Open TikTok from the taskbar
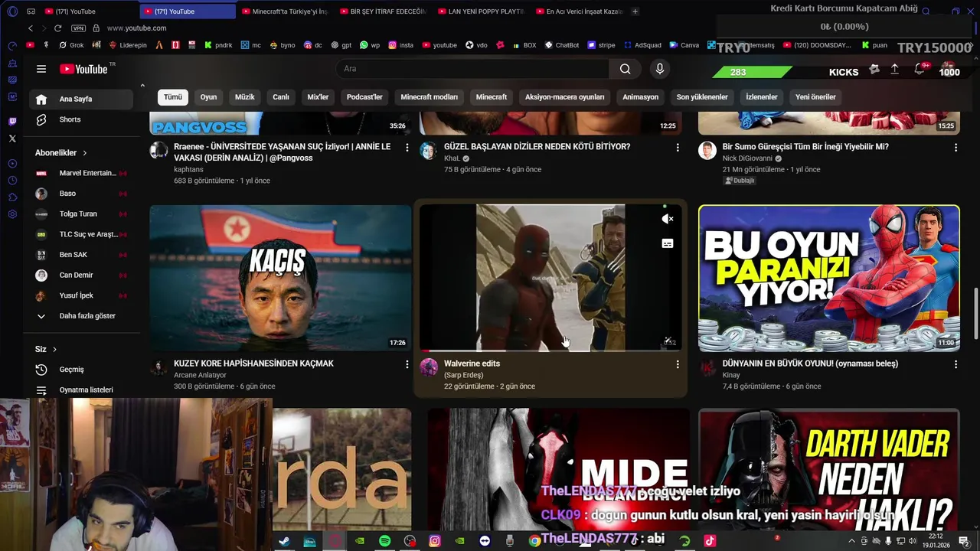The image size is (980, 551). (710, 541)
